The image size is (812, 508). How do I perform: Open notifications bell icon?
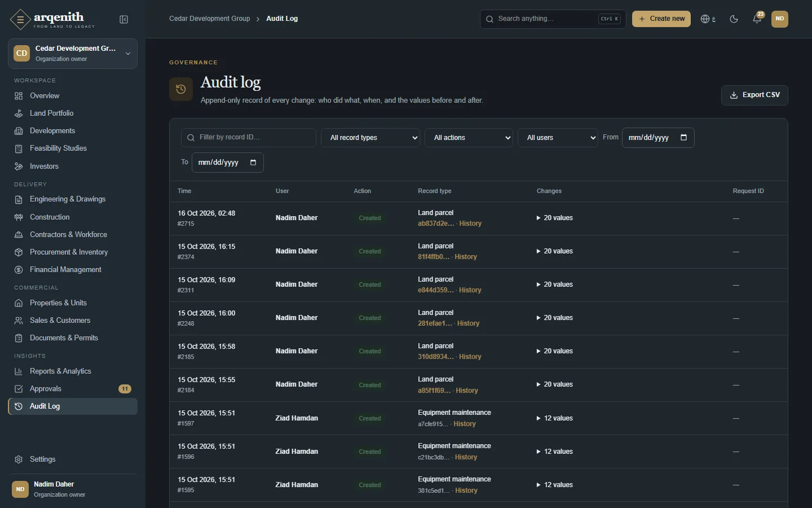pyautogui.click(x=757, y=19)
